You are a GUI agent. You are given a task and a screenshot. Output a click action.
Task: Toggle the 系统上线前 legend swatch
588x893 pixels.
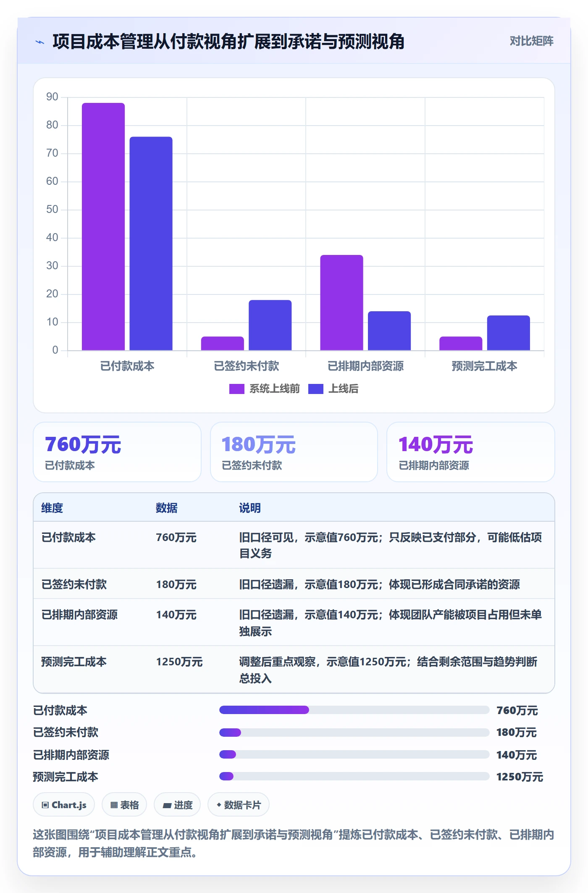tap(236, 389)
